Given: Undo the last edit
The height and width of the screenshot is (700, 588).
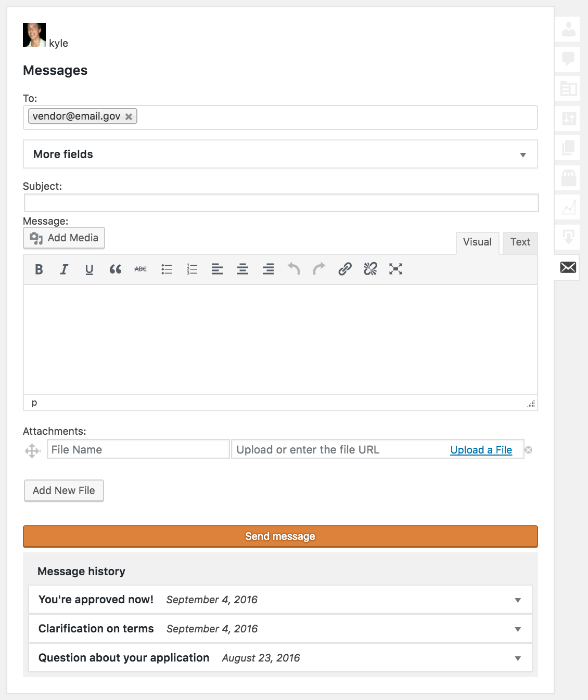Looking at the screenshot, I should [x=294, y=269].
